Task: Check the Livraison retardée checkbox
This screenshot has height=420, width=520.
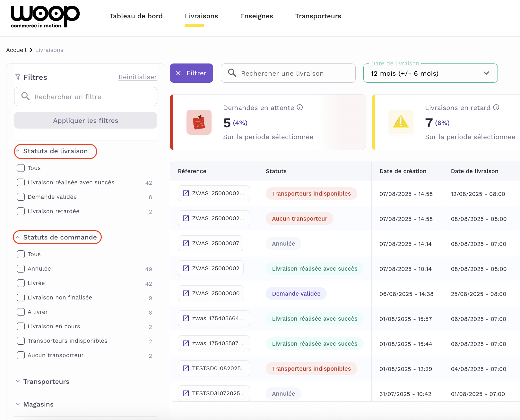Action: (x=21, y=211)
